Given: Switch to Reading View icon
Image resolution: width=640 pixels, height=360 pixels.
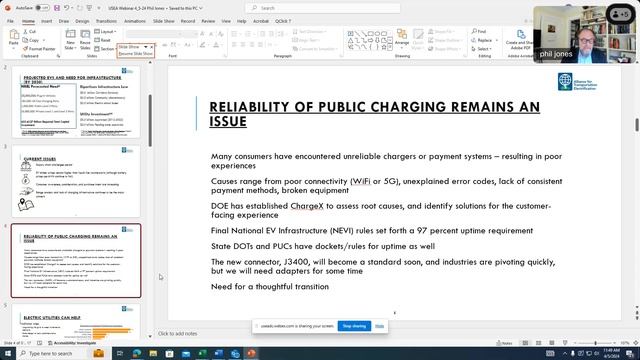Looking at the screenshot, I should click(551, 343).
